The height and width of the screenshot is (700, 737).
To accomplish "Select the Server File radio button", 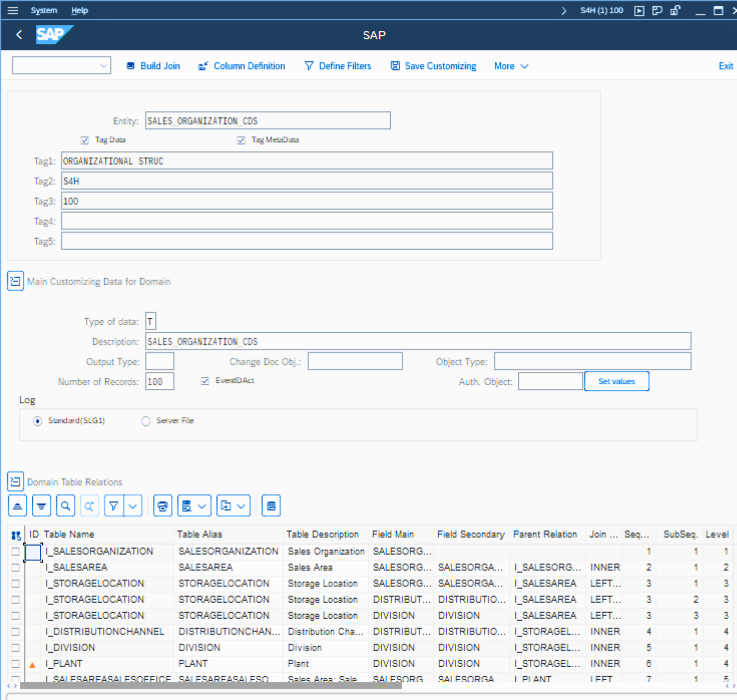I will [x=146, y=421].
